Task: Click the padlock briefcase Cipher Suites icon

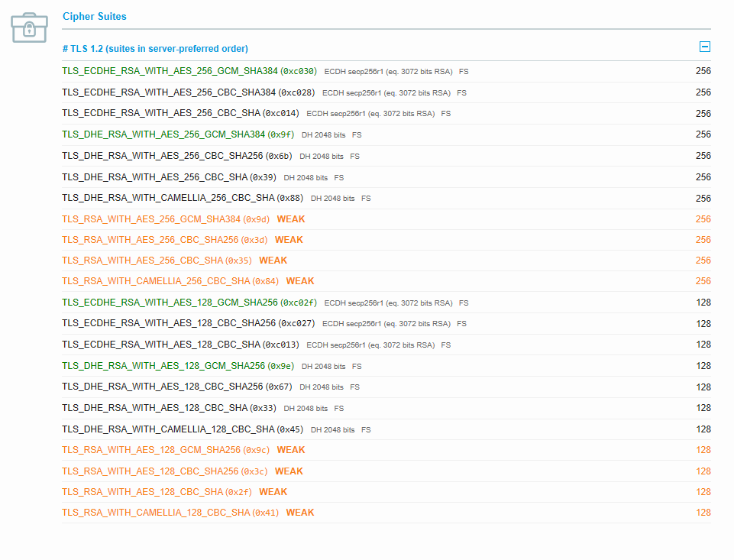Action: 30,28
